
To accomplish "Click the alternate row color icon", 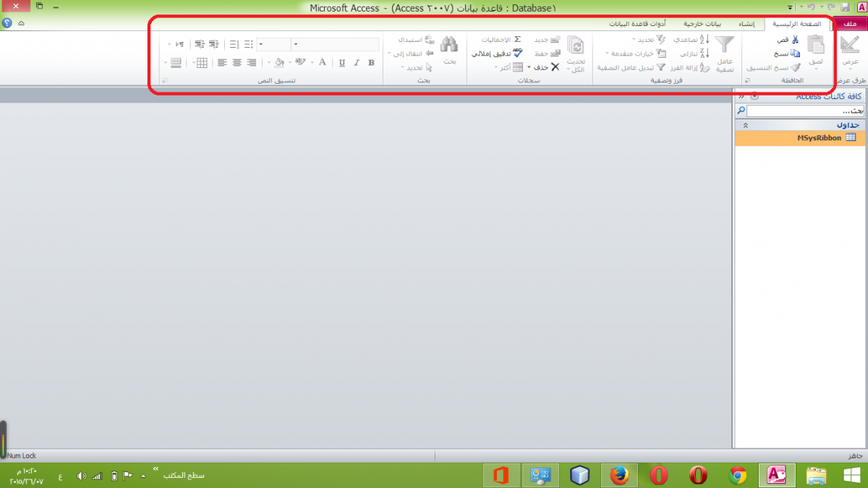I will pos(176,63).
